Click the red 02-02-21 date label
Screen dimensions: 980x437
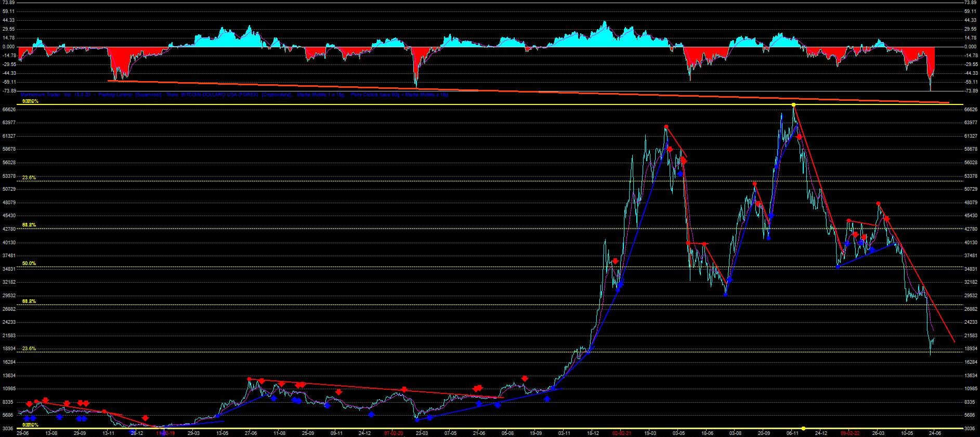point(621,433)
